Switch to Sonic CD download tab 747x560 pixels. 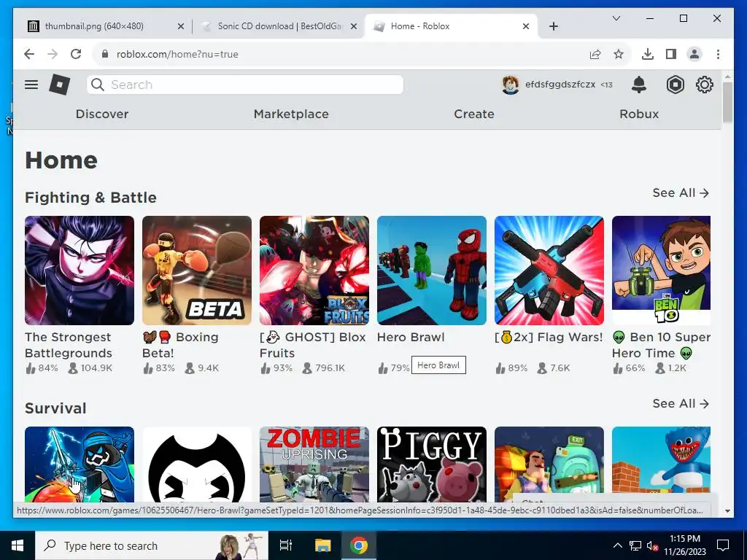coord(278,26)
